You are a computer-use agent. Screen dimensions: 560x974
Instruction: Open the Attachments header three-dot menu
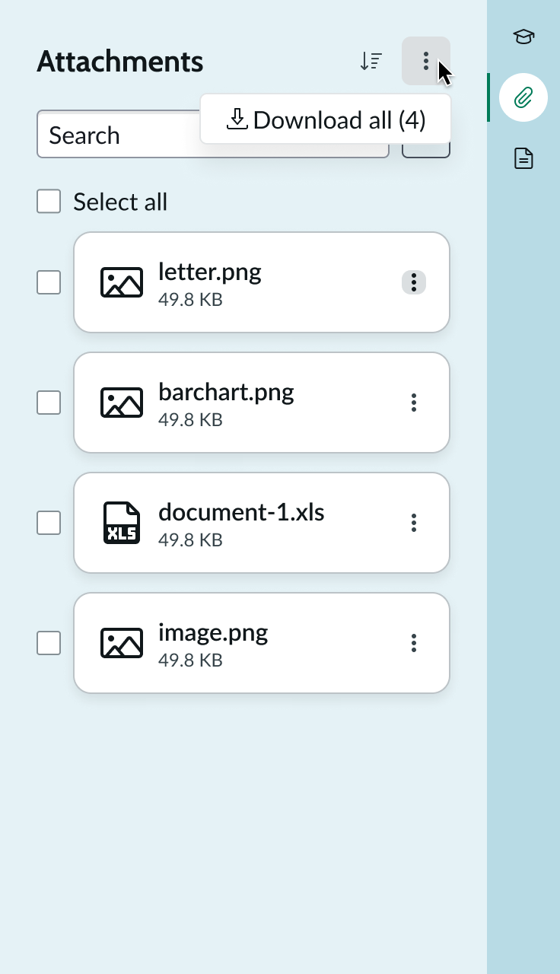(426, 61)
